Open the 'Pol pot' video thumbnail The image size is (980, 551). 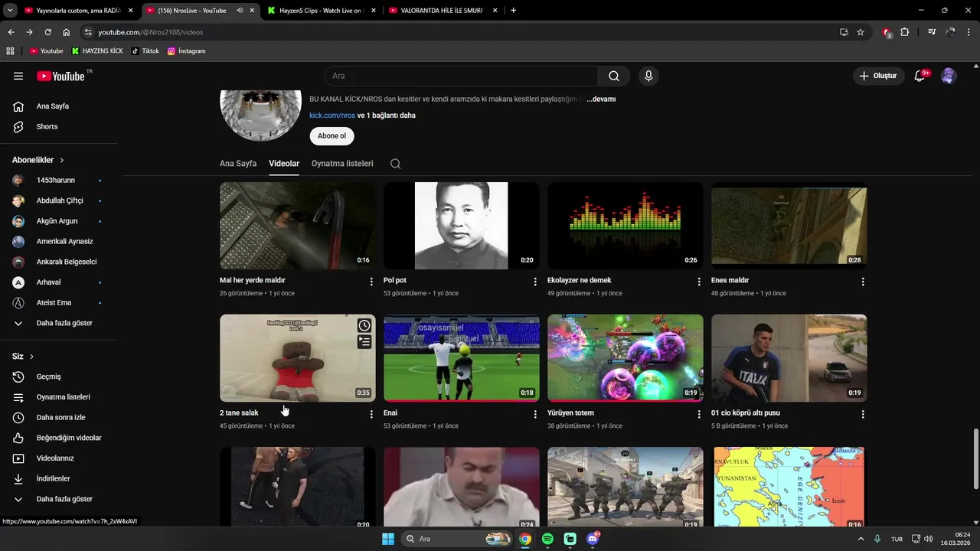pyautogui.click(x=461, y=226)
